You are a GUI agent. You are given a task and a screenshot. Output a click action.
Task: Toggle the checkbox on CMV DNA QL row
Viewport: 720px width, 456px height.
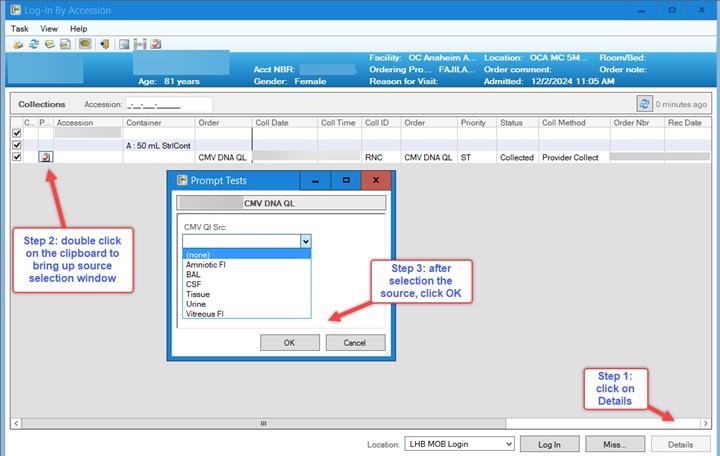tap(16, 157)
